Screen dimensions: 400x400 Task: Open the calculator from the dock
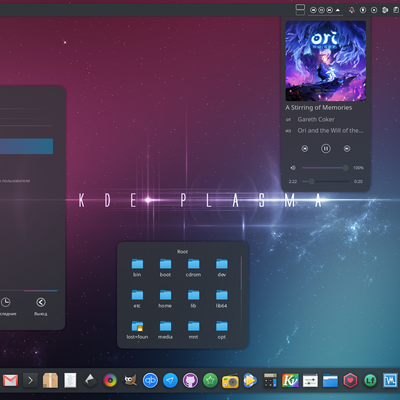click(x=270, y=380)
